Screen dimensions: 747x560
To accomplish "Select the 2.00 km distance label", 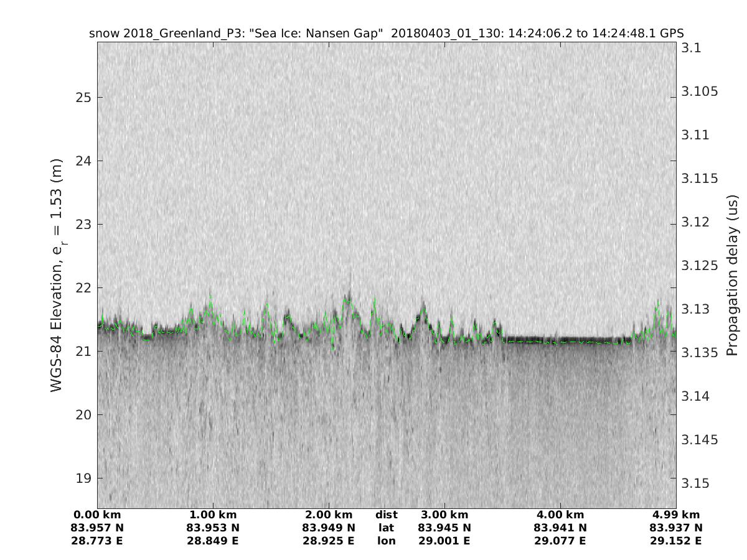I will tap(329, 515).
